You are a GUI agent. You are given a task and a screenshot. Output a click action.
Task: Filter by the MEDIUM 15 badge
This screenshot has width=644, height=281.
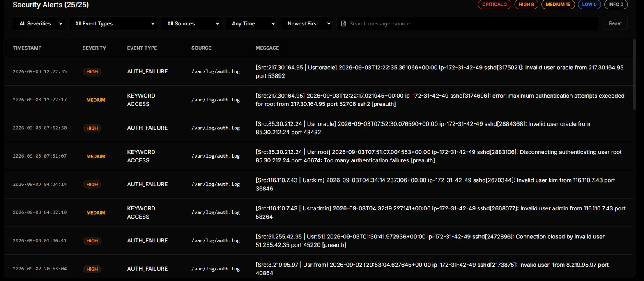click(x=558, y=5)
